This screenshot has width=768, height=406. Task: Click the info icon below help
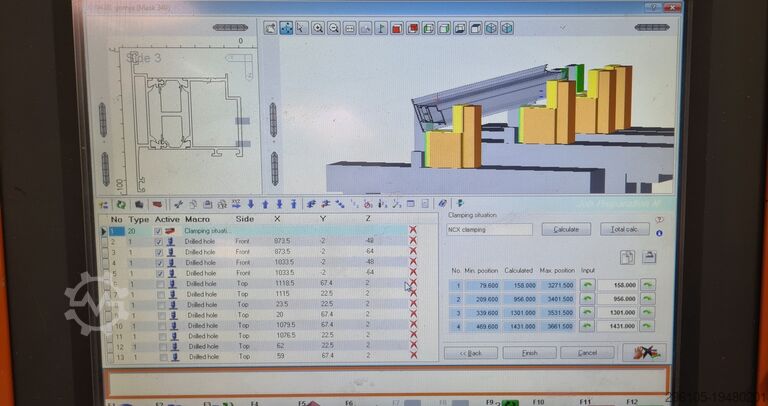(x=659, y=232)
